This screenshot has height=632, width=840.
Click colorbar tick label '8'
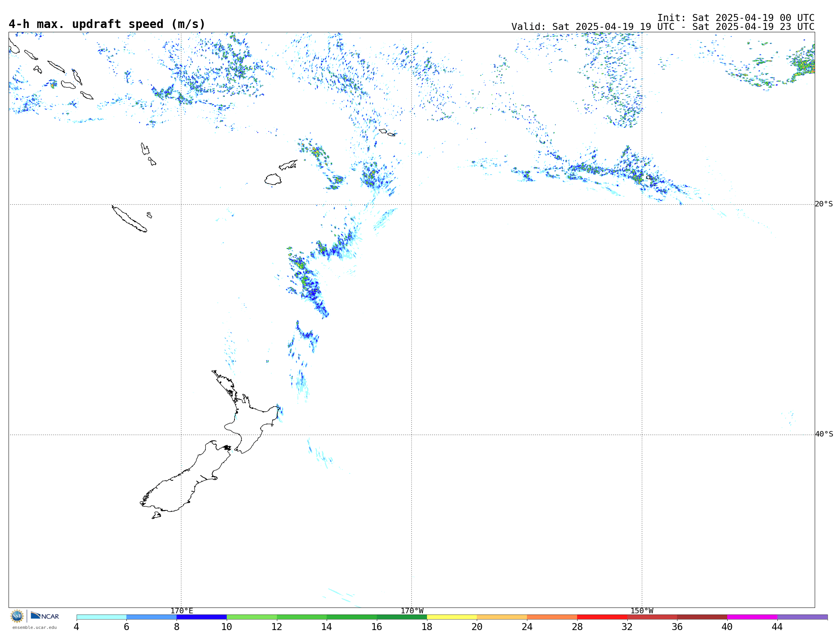[177, 627]
